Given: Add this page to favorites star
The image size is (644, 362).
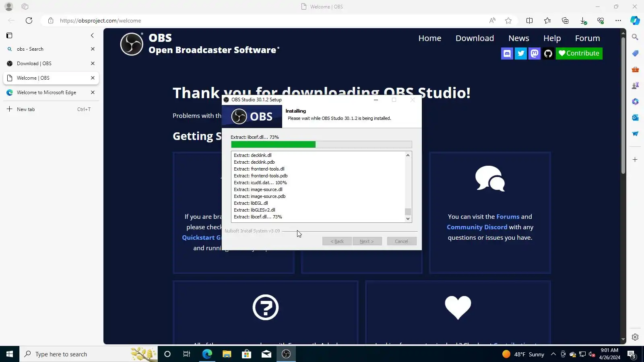Looking at the screenshot, I should [x=508, y=21].
